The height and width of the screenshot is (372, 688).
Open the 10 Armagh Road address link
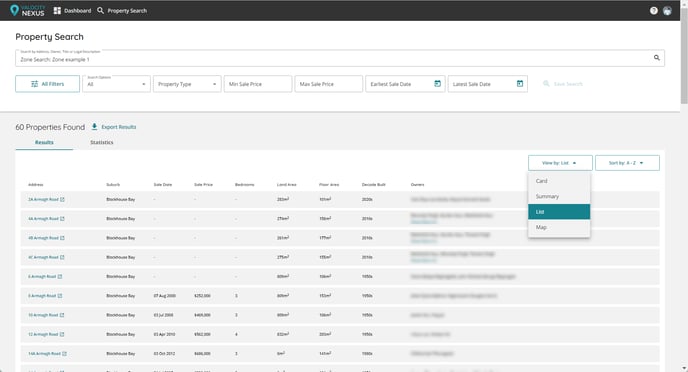[x=43, y=315]
